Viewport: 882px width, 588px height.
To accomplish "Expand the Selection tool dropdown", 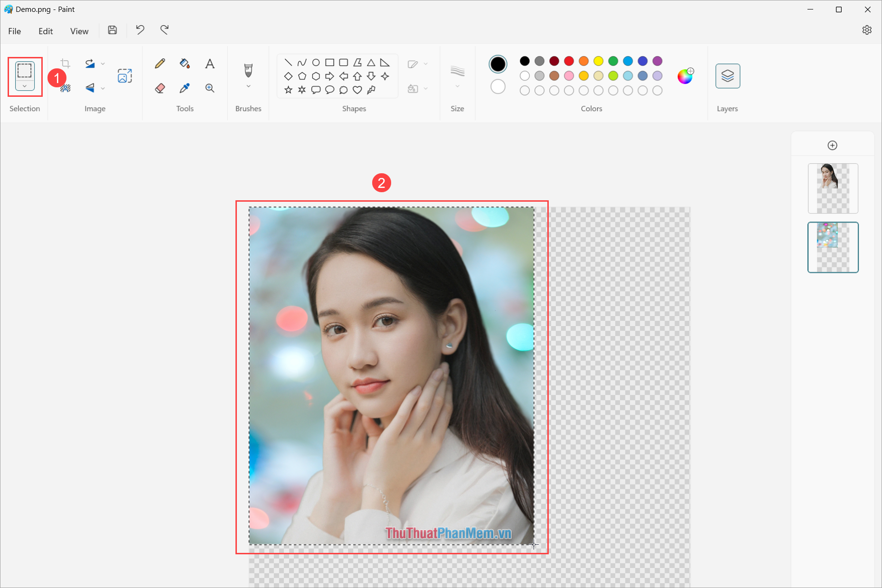I will coord(25,86).
